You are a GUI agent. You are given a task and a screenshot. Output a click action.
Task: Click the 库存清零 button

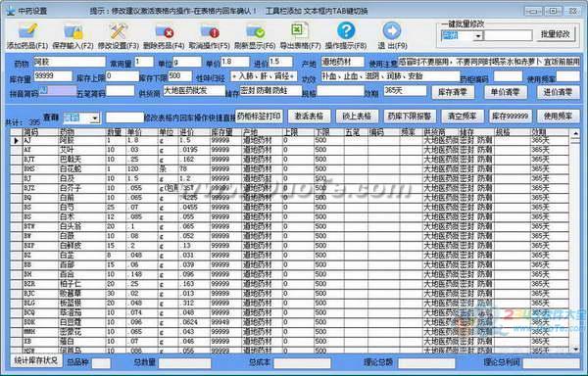pyautogui.click(x=453, y=92)
